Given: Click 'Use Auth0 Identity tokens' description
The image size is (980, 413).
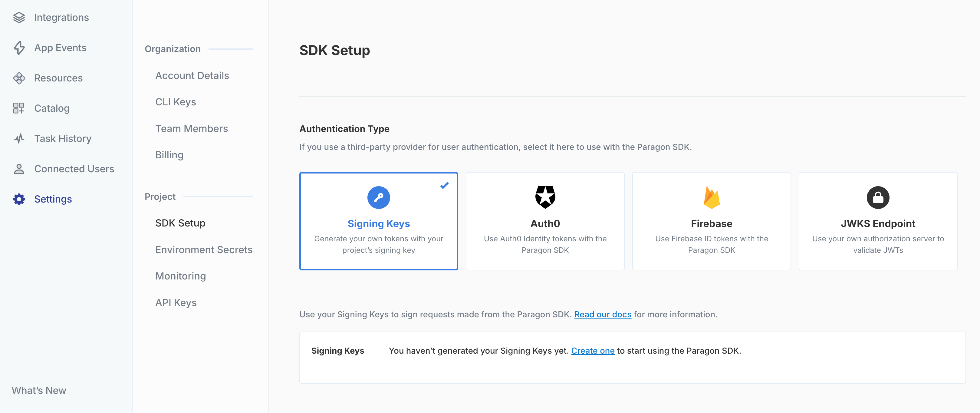Looking at the screenshot, I should pos(545,244).
